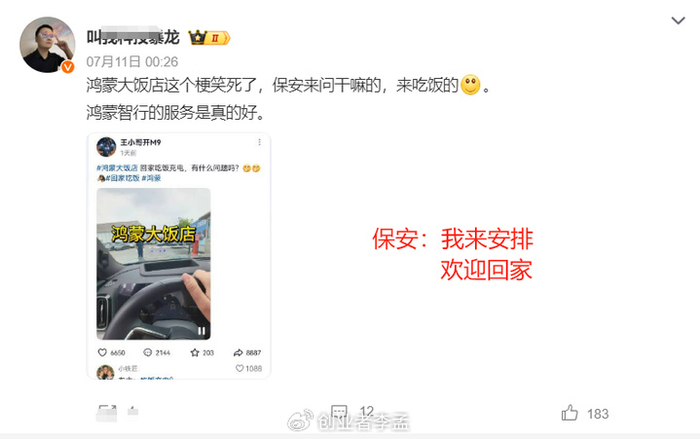Click the orange V verification badge
The image size is (700, 439).
tap(67, 67)
